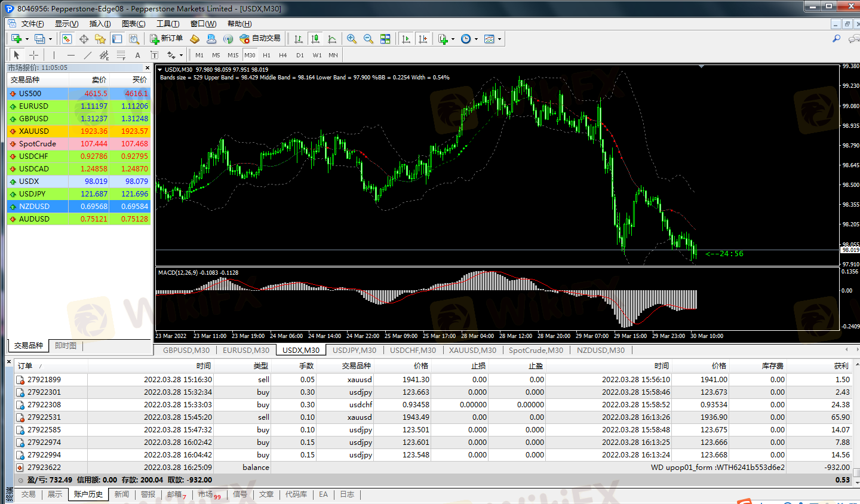Select the horizontal line drawing tool

(x=71, y=55)
